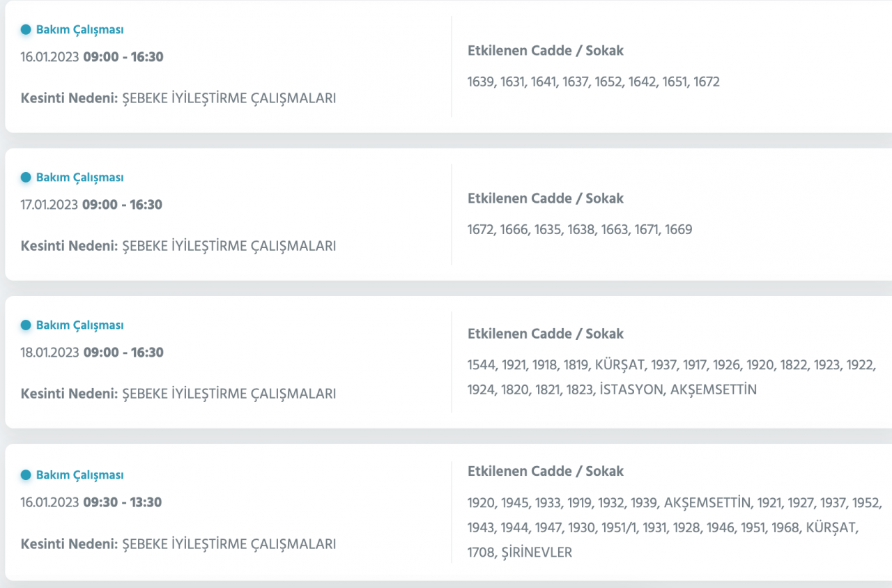Click the blue dot of the 16.01.2023 09:00 outage
Image resolution: width=892 pixels, height=588 pixels.
[26, 30]
